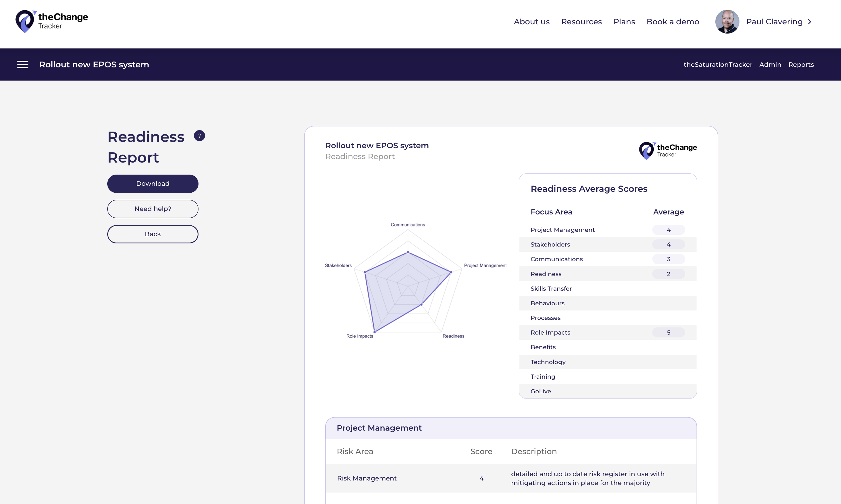
Task: Click the Project Management score badge
Action: pos(668,230)
